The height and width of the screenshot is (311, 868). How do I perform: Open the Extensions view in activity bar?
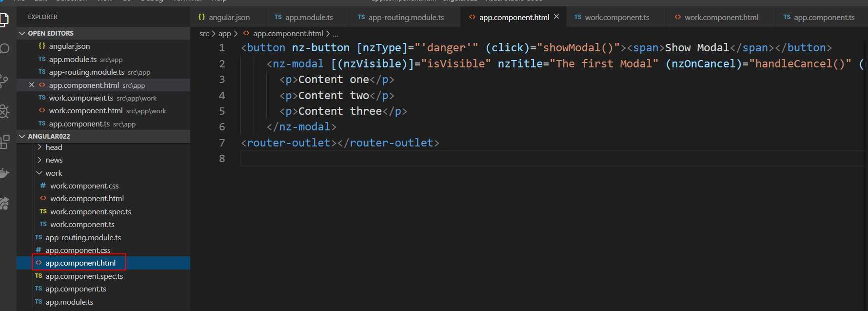click(4, 142)
